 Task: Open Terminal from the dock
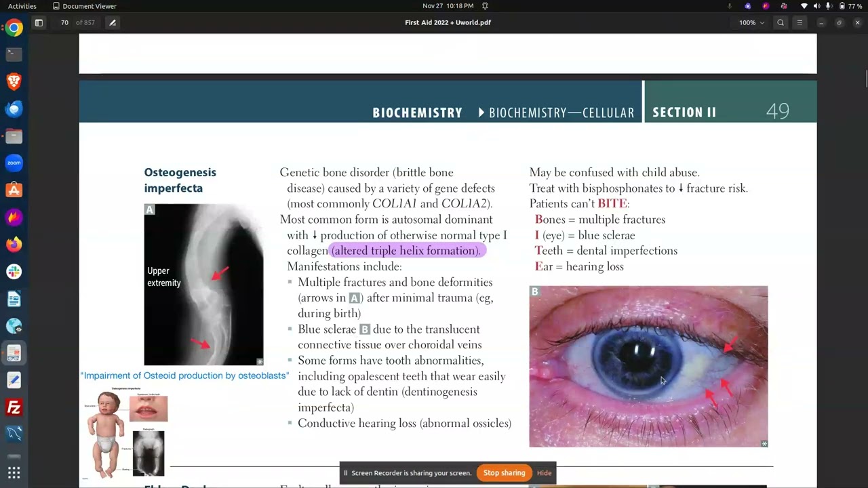pyautogui.click(x=14, y=54)
